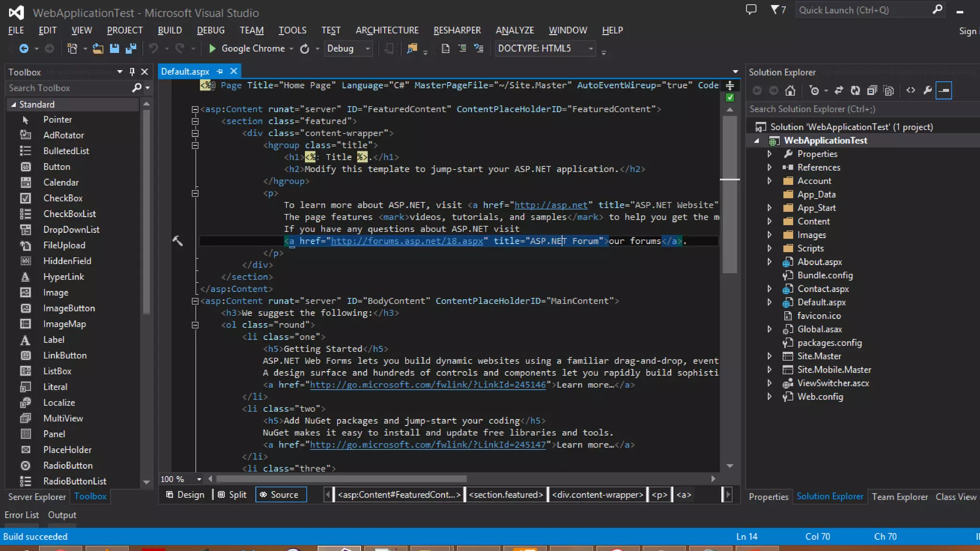The height and width of the screenshot is (551, 980).
Task: Open the Google Chrome browser target dropdown
Action: tap(291, 49)
